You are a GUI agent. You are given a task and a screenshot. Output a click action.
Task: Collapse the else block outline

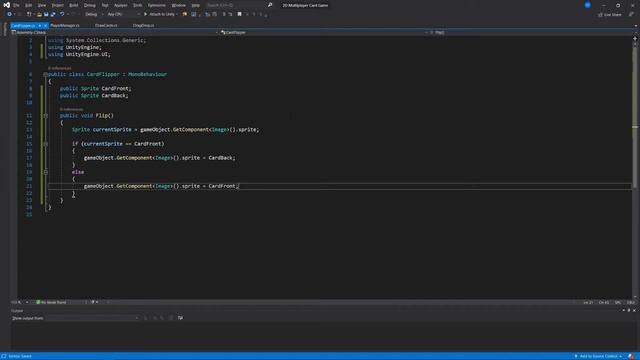tap(45, 172)
